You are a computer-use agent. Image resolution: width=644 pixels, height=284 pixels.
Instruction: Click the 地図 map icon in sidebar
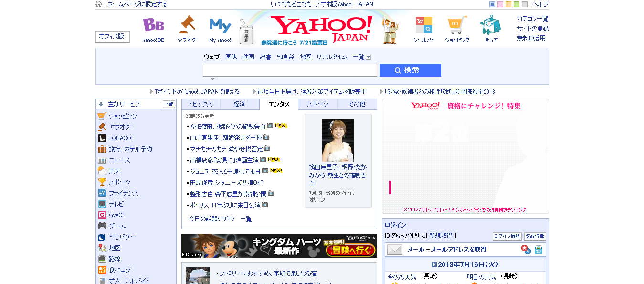[x=102, y=248]
